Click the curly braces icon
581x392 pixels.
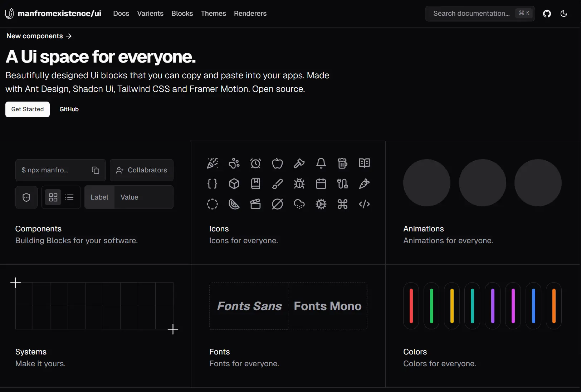point(212,184)
